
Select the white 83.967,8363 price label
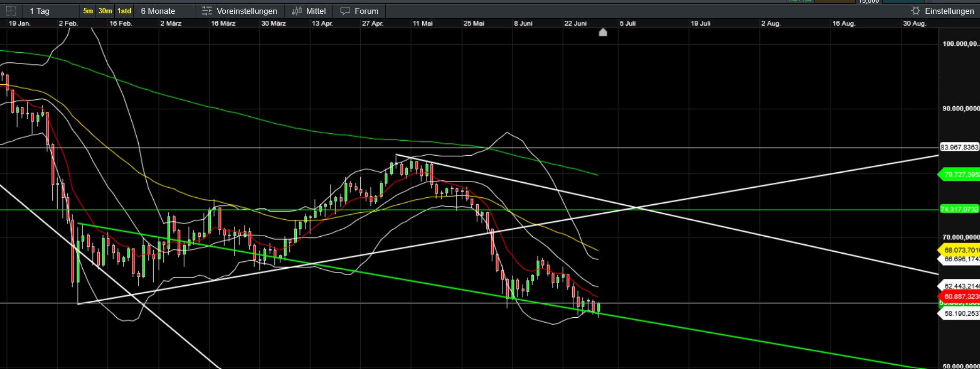tap(959, 147)
